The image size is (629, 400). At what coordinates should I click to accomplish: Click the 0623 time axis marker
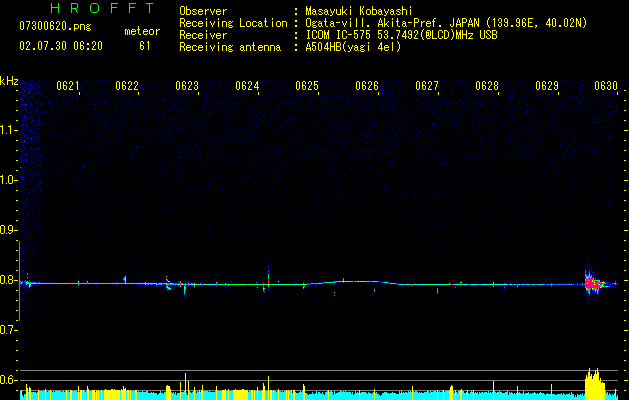[187, 86]
